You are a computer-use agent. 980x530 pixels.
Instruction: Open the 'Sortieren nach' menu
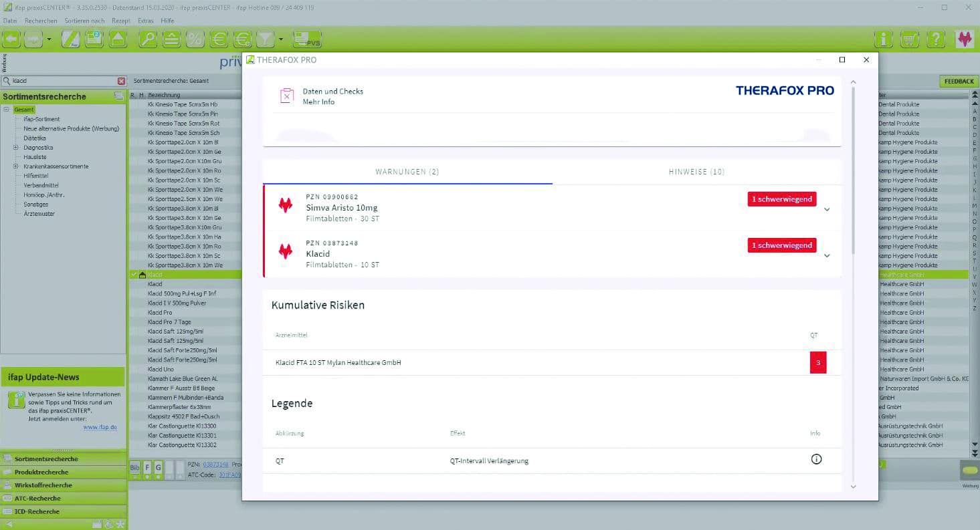84,21
